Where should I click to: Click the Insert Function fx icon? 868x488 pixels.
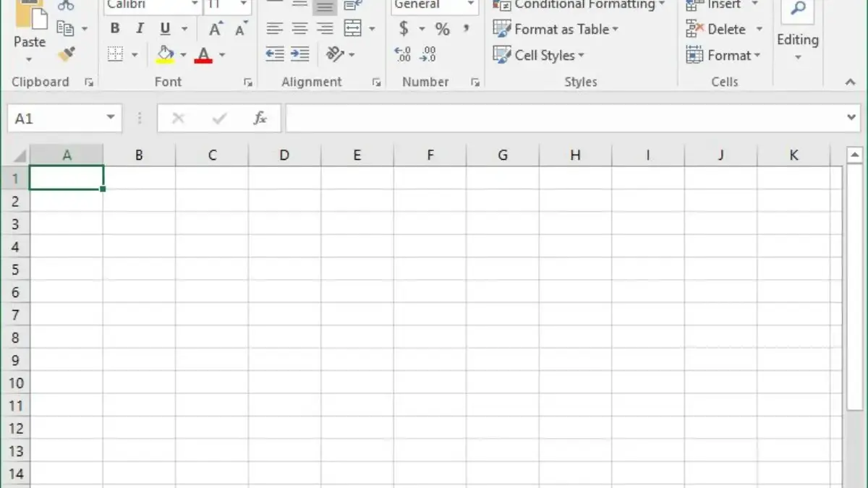260,119
